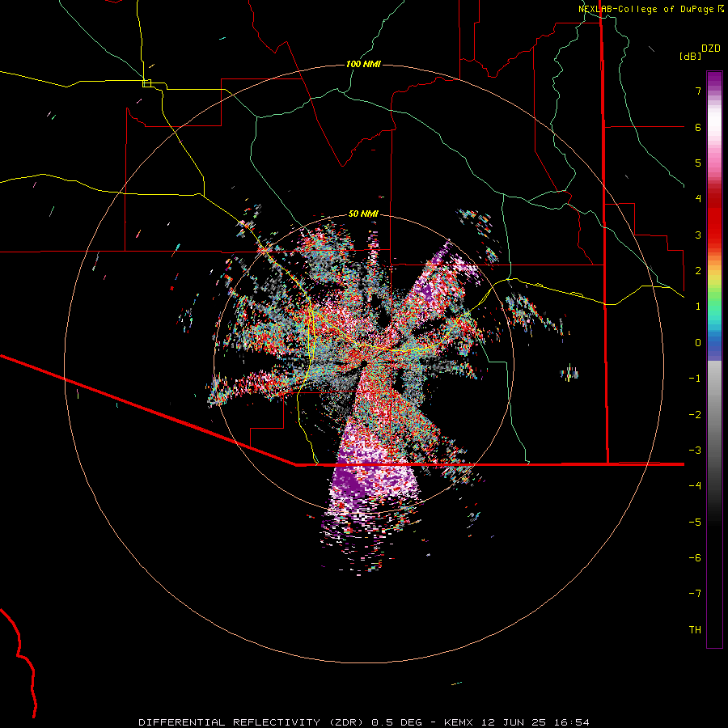Select the 4 value on the scale
Screen dimensions: 728x728
click(698, 199)
